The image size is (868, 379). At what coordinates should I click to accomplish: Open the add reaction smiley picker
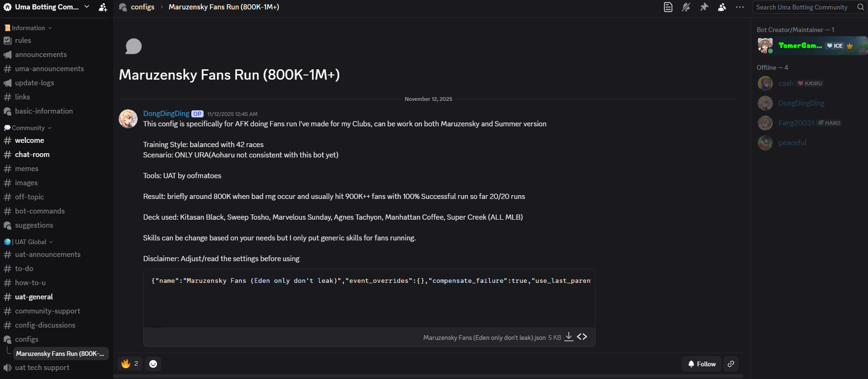pos(153,364)
